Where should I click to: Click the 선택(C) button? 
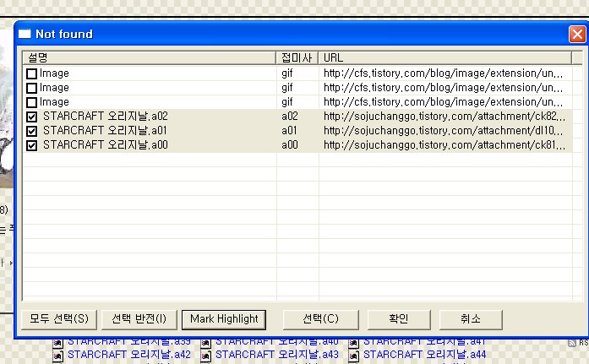point(320,319)
